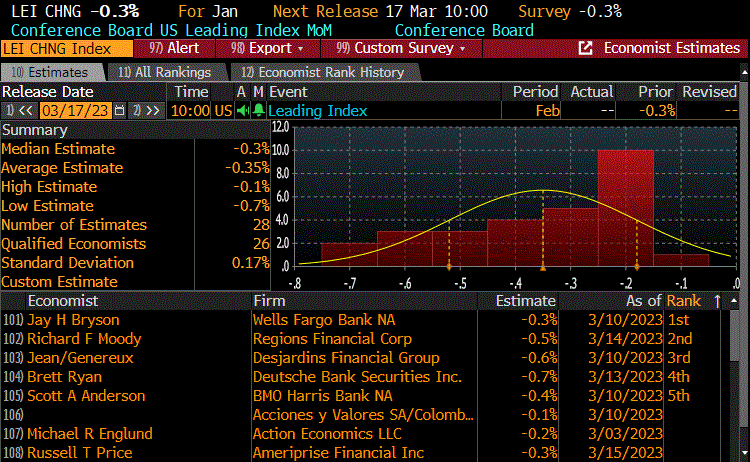This screenshot has width=750, height=462.
Task: Click the Number of Estimates value 28
Action: click(x=262, y=225)
